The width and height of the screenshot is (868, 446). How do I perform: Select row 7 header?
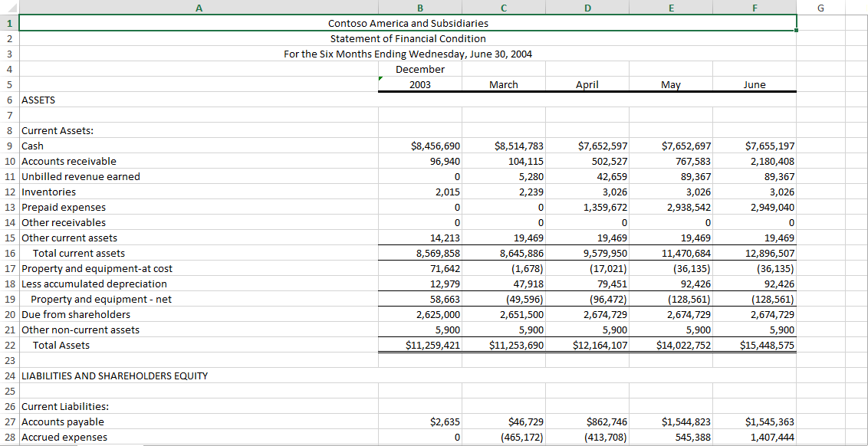9,115
